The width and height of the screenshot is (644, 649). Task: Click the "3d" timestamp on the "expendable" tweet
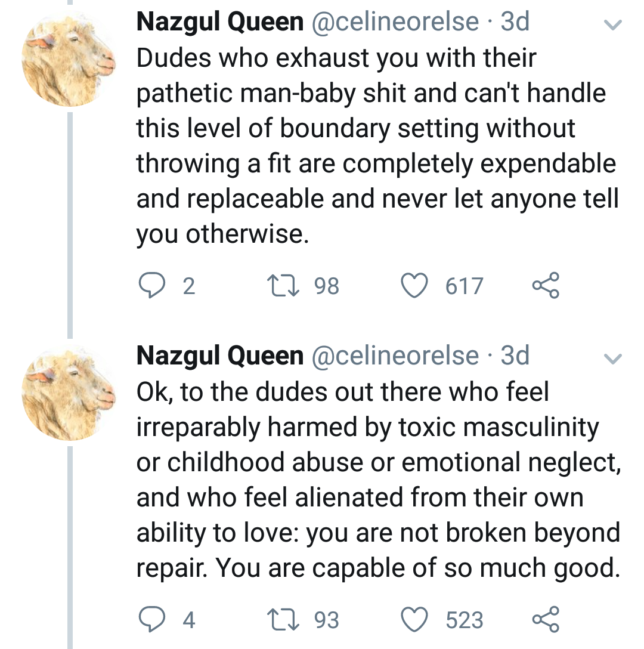point(515,23)
